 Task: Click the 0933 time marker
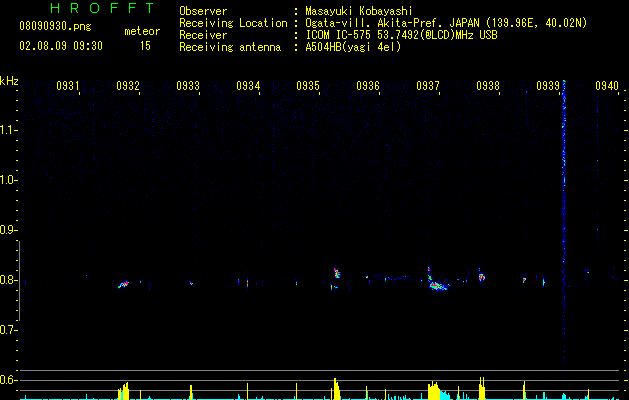tap(188, 86)
